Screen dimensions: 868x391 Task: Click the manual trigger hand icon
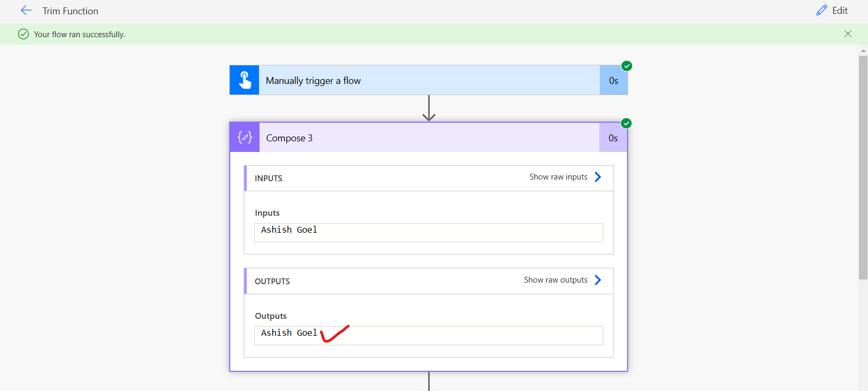click(245, 80)
